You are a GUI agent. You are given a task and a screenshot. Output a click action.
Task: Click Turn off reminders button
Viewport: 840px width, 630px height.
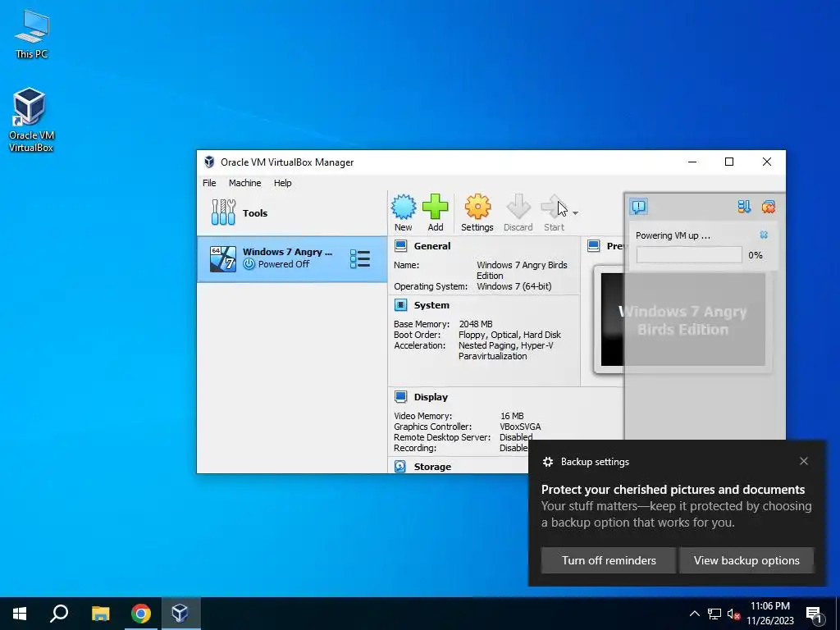click(609, 560)
